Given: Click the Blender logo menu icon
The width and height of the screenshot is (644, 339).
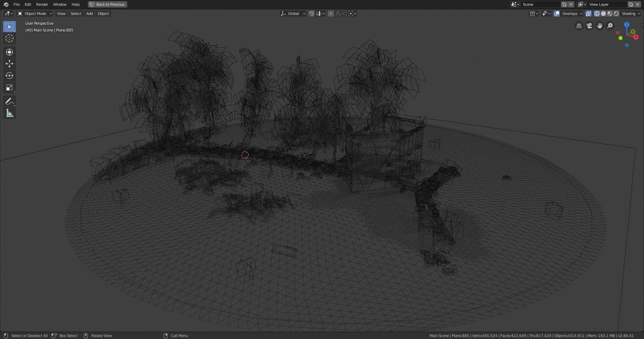Looking at the screenshot, I should coord(6,4).
